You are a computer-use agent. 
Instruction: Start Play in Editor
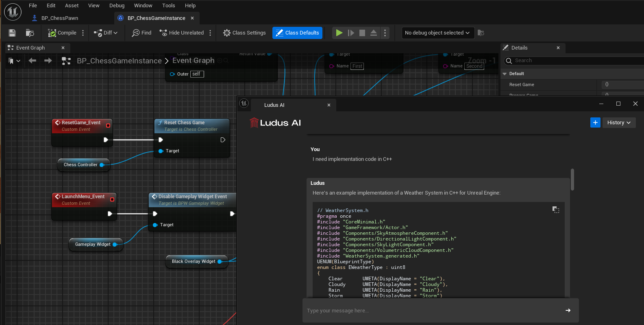[339, 33]
